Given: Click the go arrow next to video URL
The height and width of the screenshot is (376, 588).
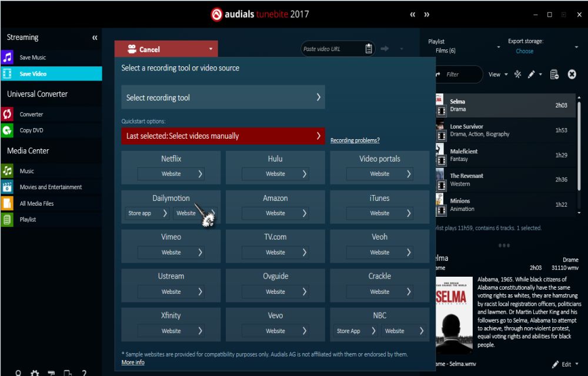Looking at the screenshot, I should click(385, 49).
